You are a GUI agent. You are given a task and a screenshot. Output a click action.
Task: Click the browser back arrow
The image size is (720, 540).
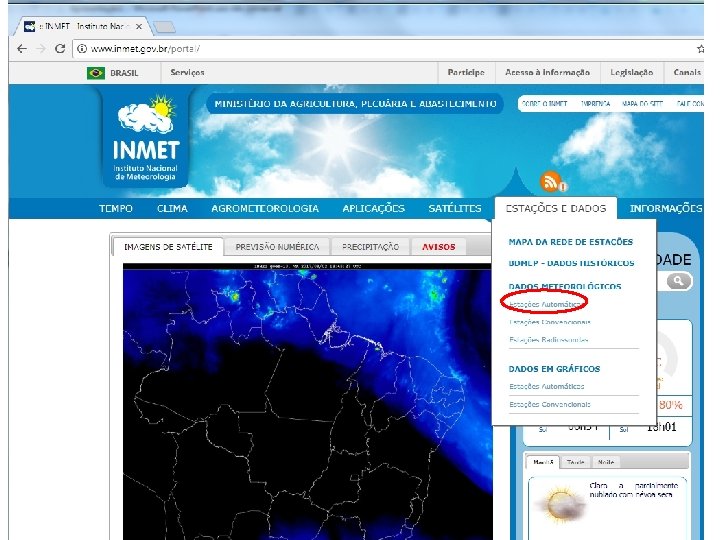tap(22, 49)
